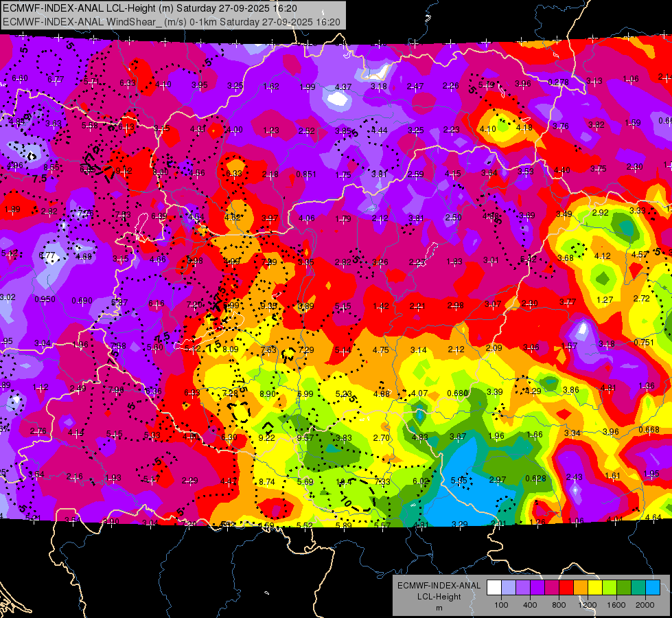Click the wind shear value 0.950
Viewport: 672px width, 618px height.
tap(45, 299)
